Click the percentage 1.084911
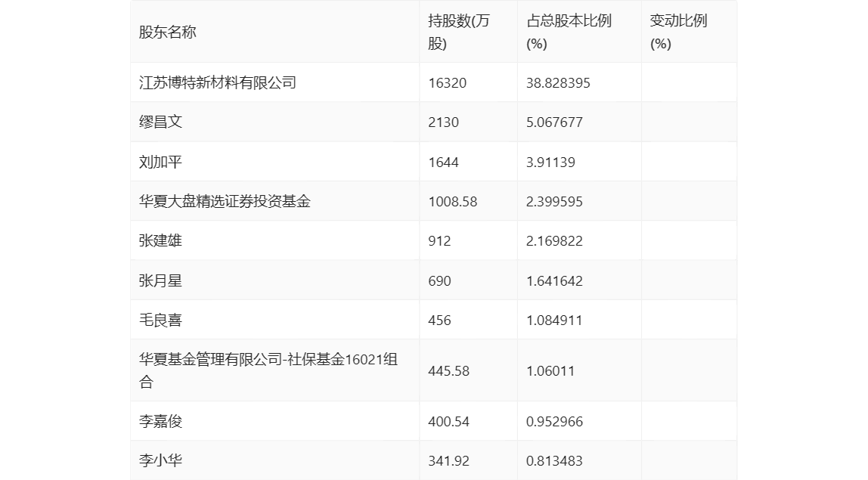This screenshot has height=480, width=868. (x=554, y=320)
